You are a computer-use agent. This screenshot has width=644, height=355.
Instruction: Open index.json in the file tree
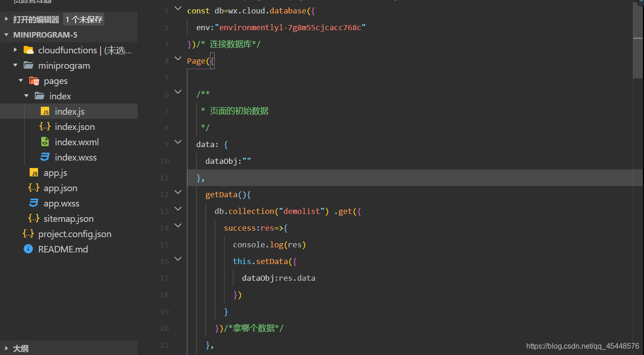(69, 127)
